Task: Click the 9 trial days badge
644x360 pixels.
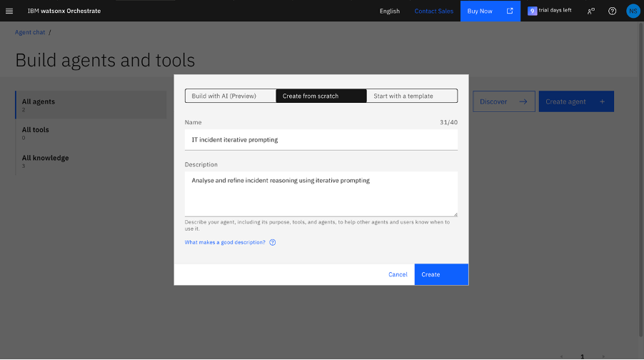Action: 533,11
